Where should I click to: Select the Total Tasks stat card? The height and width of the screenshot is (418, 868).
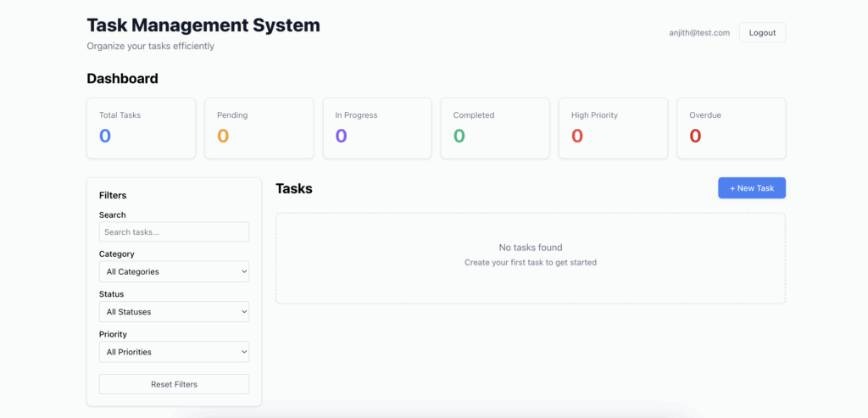[x=141, y=128]
